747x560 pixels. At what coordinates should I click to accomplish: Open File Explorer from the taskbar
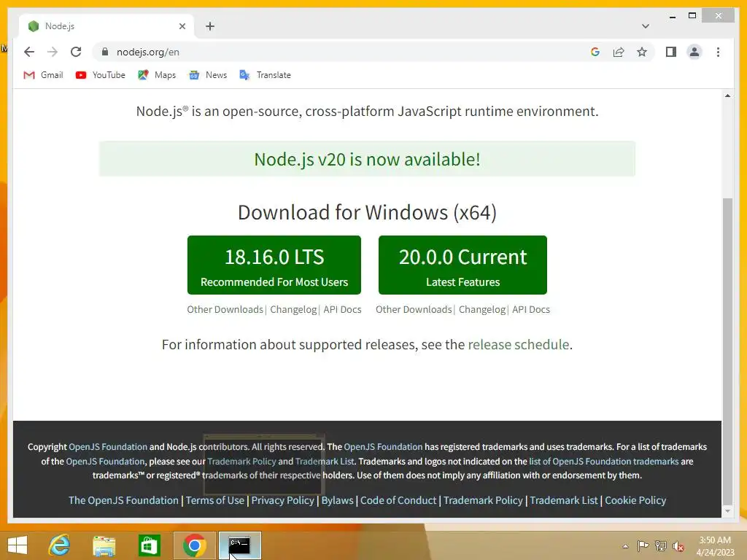click(104, 545)
